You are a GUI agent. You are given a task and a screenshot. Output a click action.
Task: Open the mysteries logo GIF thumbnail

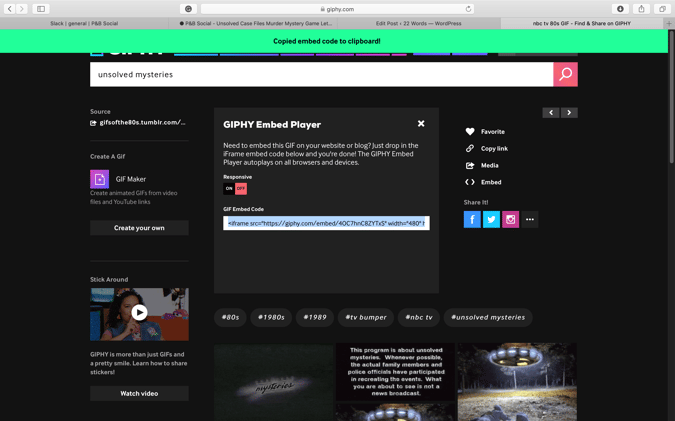[x=274, y=382]
